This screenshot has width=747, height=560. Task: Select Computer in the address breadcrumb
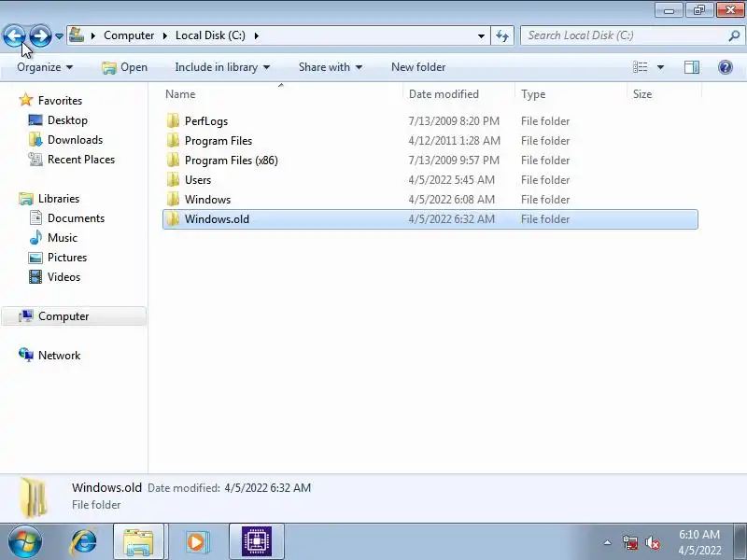pos(129,35)
